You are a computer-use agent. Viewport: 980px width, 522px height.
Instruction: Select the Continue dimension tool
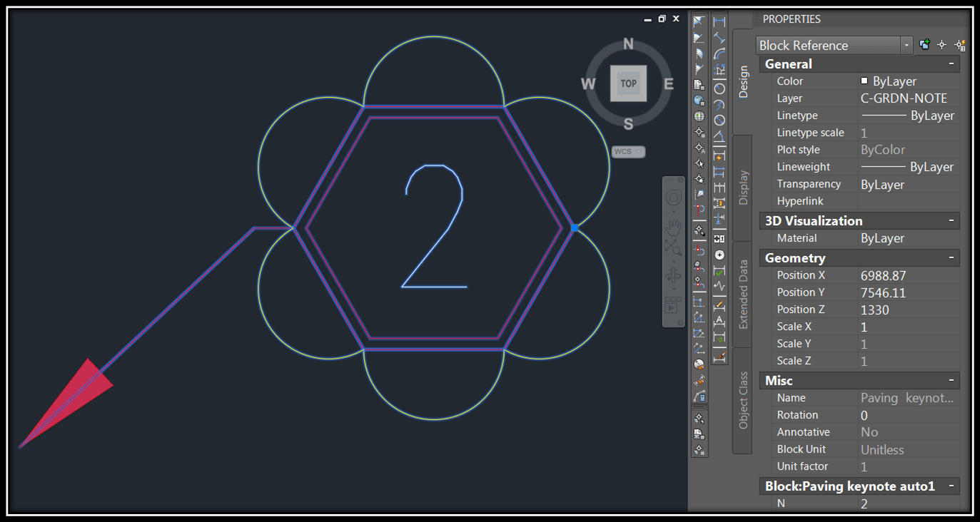(719, 187)
